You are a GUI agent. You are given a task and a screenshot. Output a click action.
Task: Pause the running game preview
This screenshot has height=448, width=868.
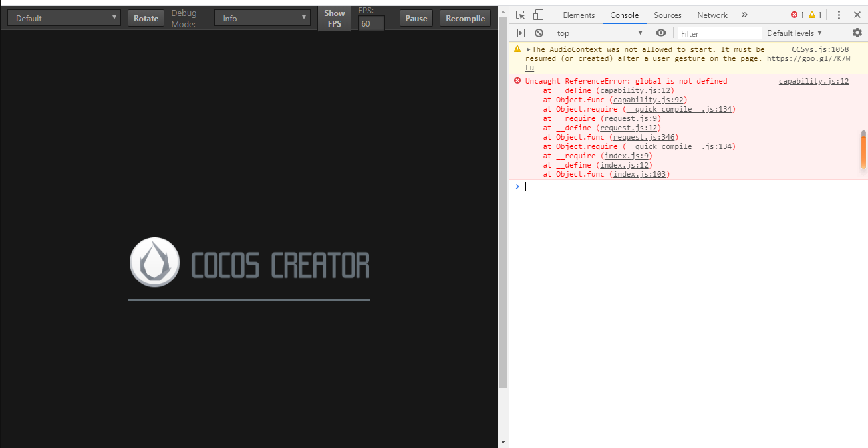pos(416,18)
